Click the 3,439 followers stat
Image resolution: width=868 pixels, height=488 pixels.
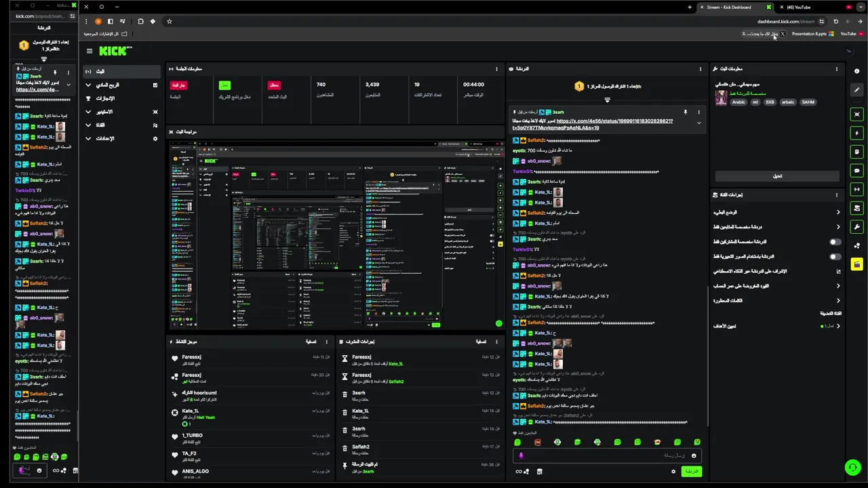pos(372,89)
